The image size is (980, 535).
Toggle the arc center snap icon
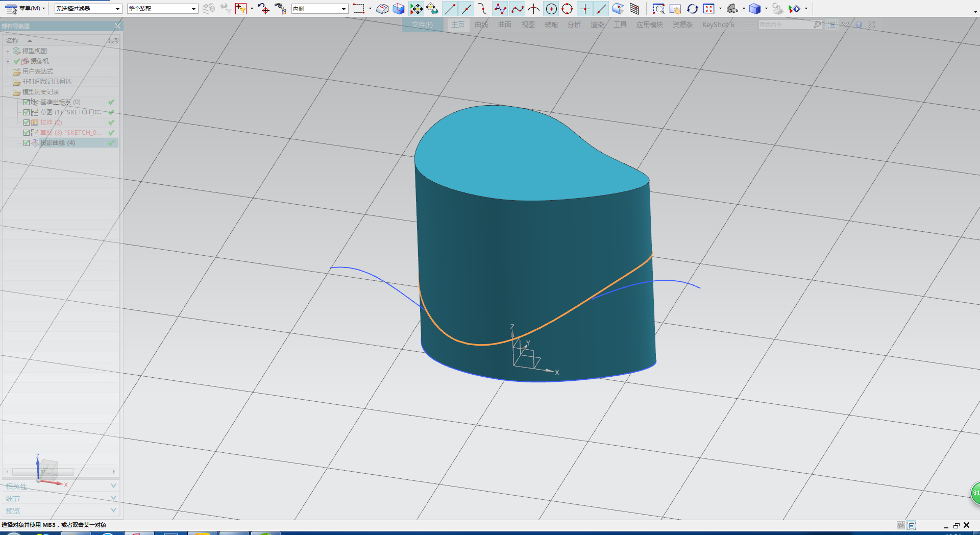pos(551,9)
